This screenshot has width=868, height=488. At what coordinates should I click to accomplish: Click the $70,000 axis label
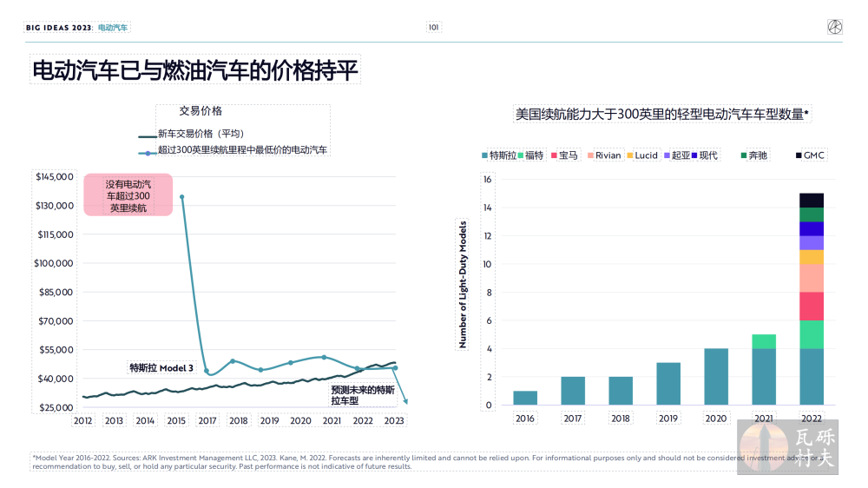coord(56,320)
